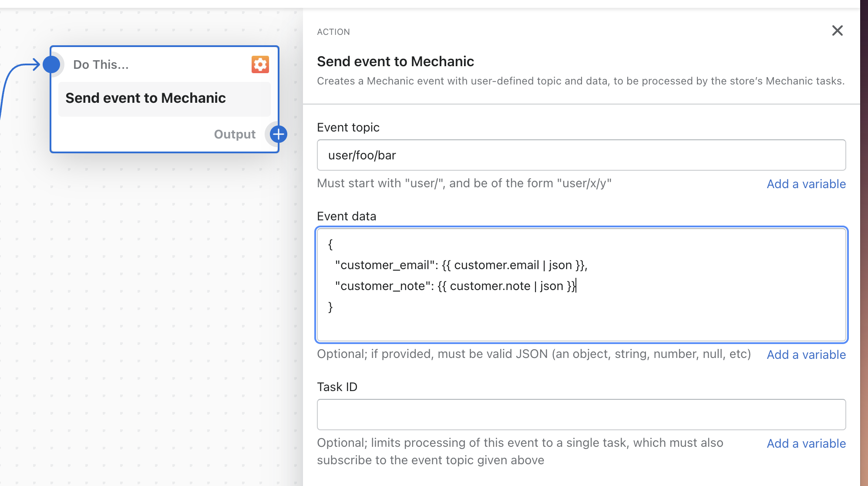Close the Send event to Mechanic action panel
Viewport: 868px width, 486px height.
837,31
